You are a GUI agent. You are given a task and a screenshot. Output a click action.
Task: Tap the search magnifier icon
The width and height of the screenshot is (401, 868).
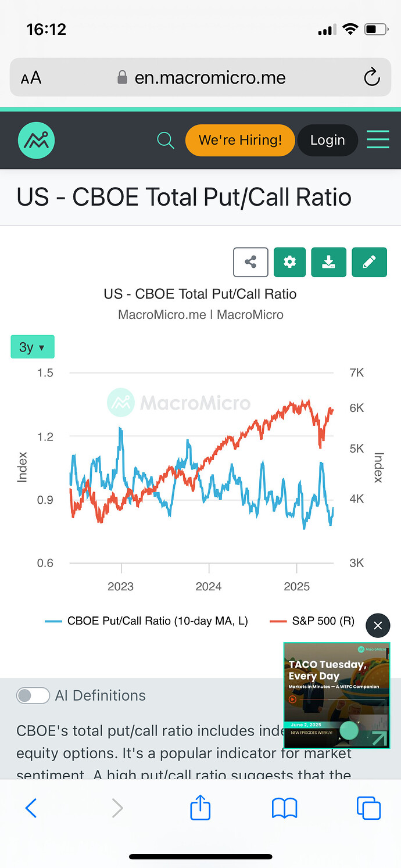[166, 140]
